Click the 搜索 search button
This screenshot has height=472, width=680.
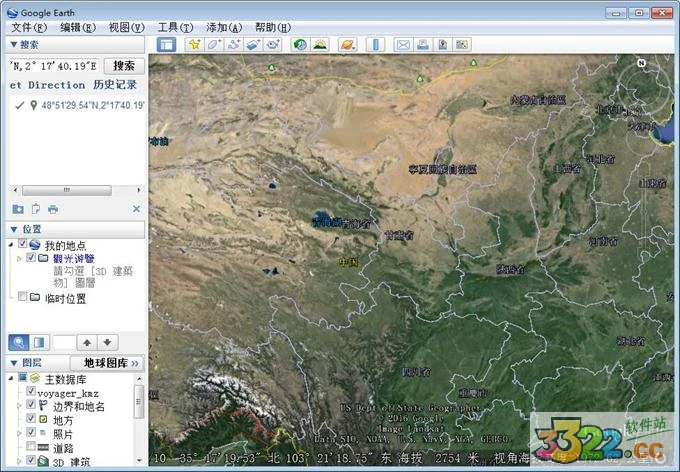pos(124,66)
